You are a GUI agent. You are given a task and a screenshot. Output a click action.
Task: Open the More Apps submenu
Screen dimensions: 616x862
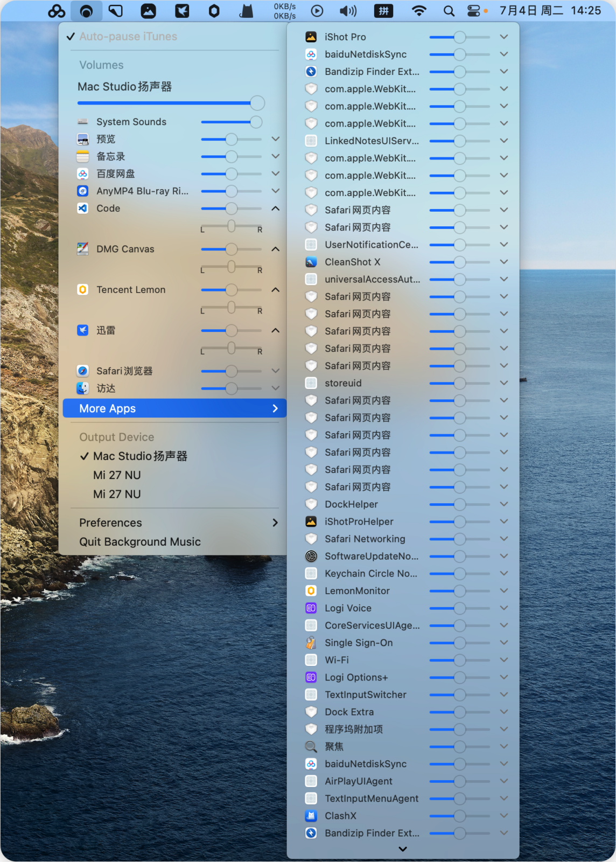click(x=174, y=408)
